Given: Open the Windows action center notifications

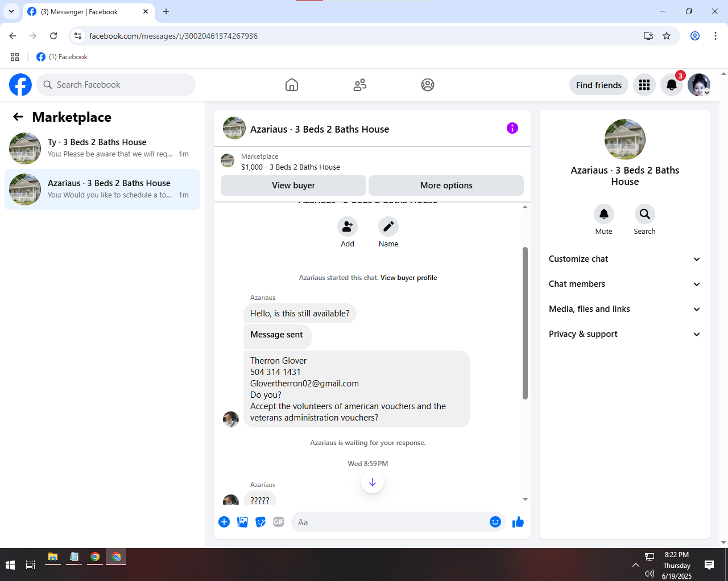Looking at the screenshot, I should [x=709, y=564].
